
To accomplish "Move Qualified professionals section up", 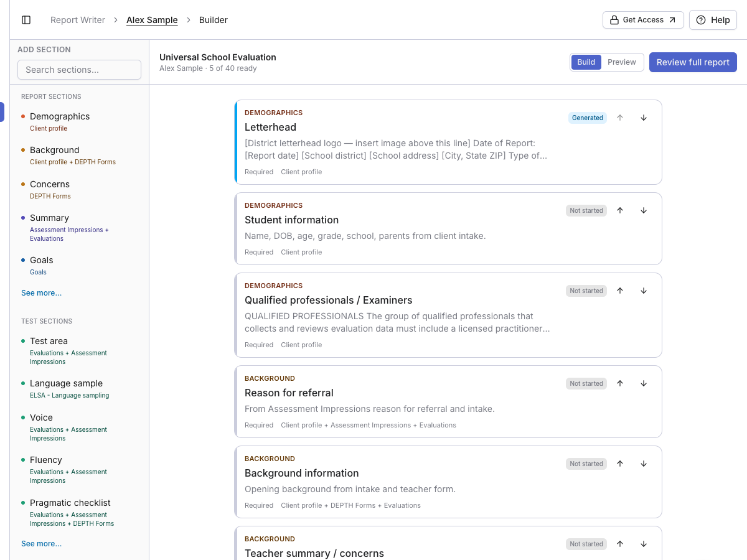I will [620, 291].
